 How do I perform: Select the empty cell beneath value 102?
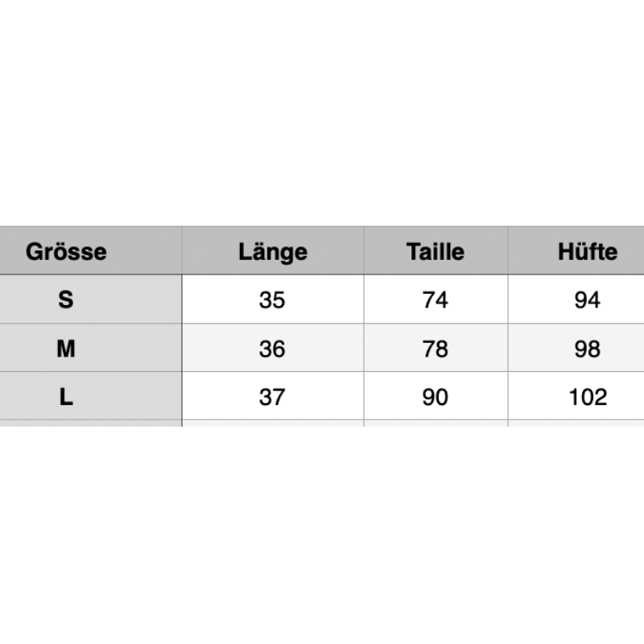click(x=576, y=423)
